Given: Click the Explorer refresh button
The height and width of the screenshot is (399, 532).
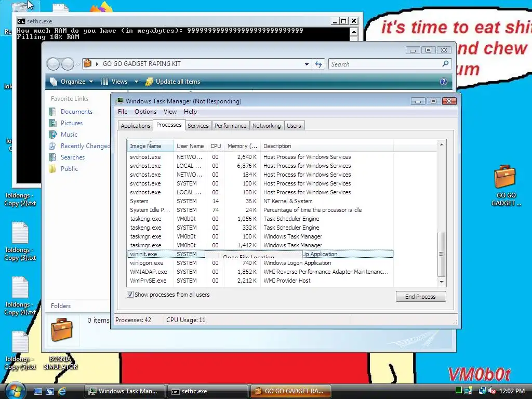Looking at the screenshot, I should (x=318, y=64).
